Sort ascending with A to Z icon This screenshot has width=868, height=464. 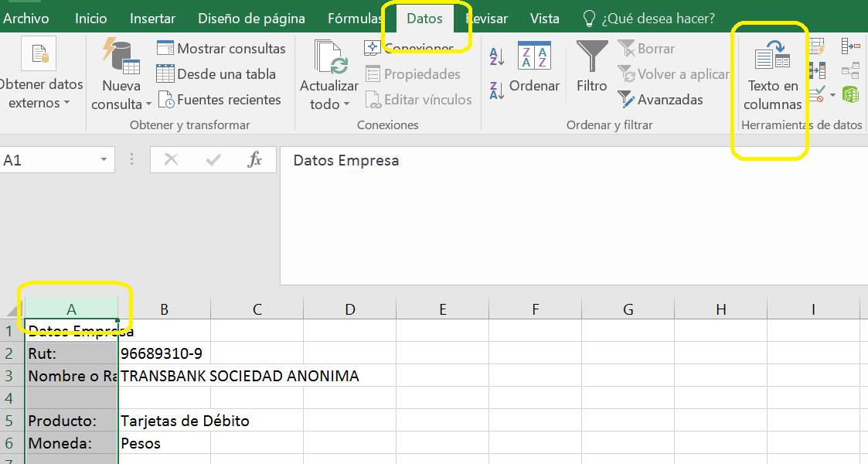click(496, 56)
